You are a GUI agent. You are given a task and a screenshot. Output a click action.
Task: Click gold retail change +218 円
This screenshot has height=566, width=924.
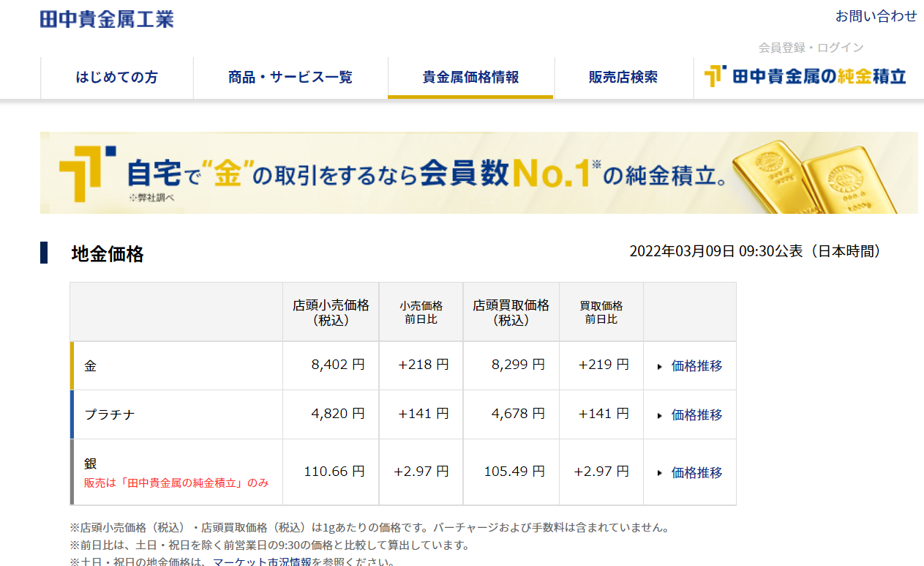pyautogui.click(x=424, y=365)
